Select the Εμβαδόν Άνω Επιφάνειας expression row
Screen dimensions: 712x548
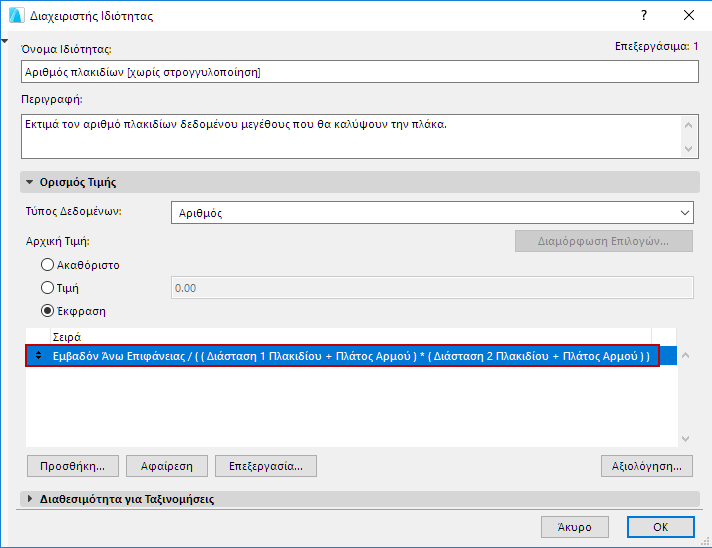point(350,355)
